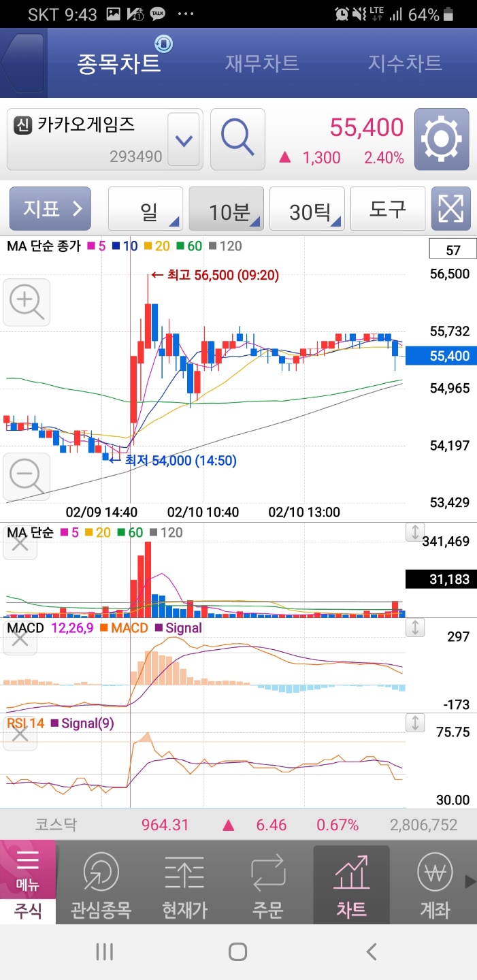Tap Android home button
Screen dimensions: 477x980
(x=237, y=951)
